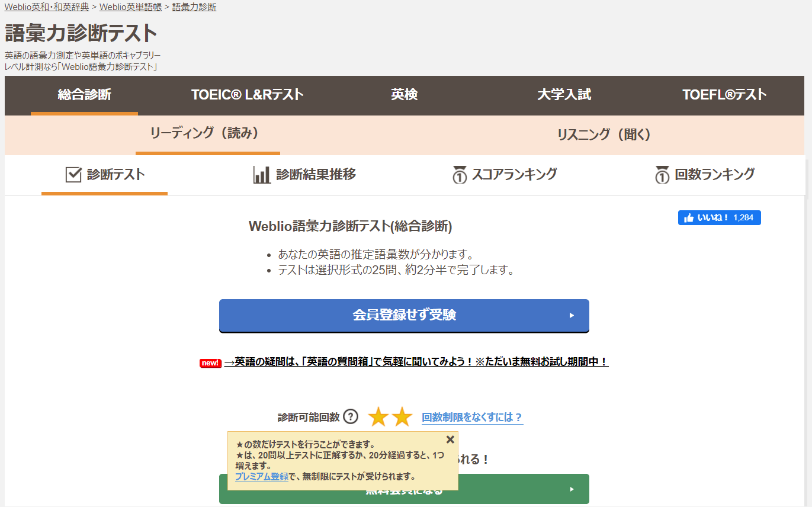This screenshot has width=812, height=507.
Task: Open the 回数制限をなくすには？ link
Action: (472, 418)
